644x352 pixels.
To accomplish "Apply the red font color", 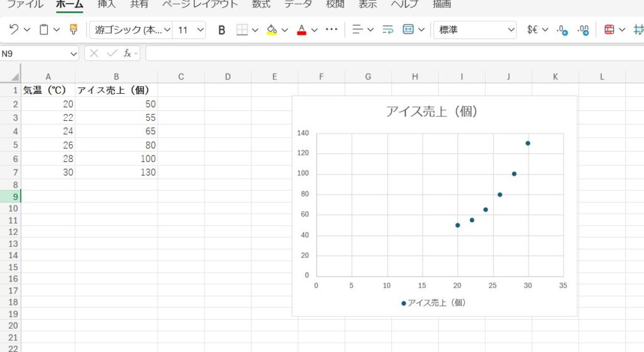I will tap(301, 30).
